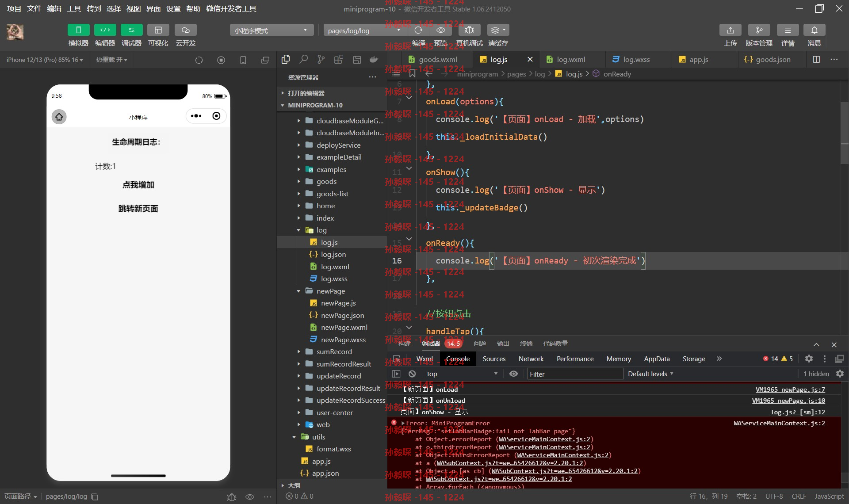Viewport: 849px width, 504px height.
Task: Click the clear console icon
Action: pyautogui.click(x=412, y=374)
